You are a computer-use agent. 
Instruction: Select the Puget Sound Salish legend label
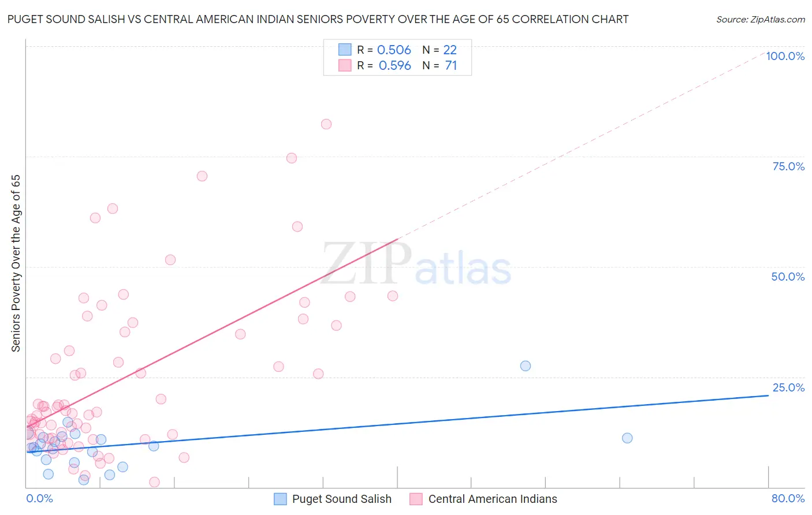[342, 499]
